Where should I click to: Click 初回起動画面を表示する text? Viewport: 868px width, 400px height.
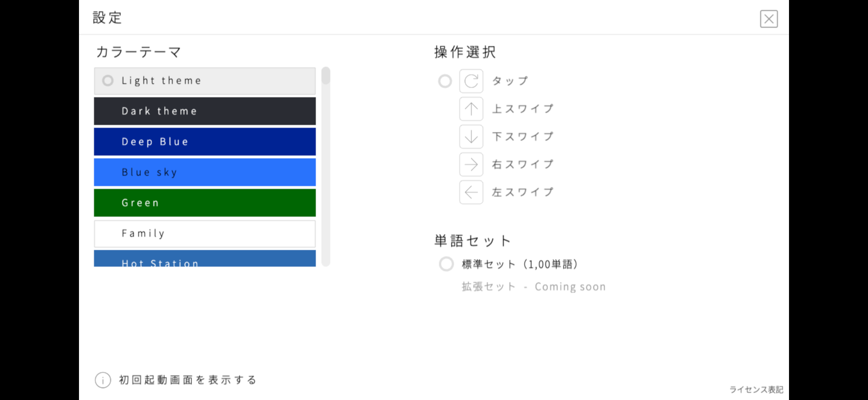tap(188, 380)
